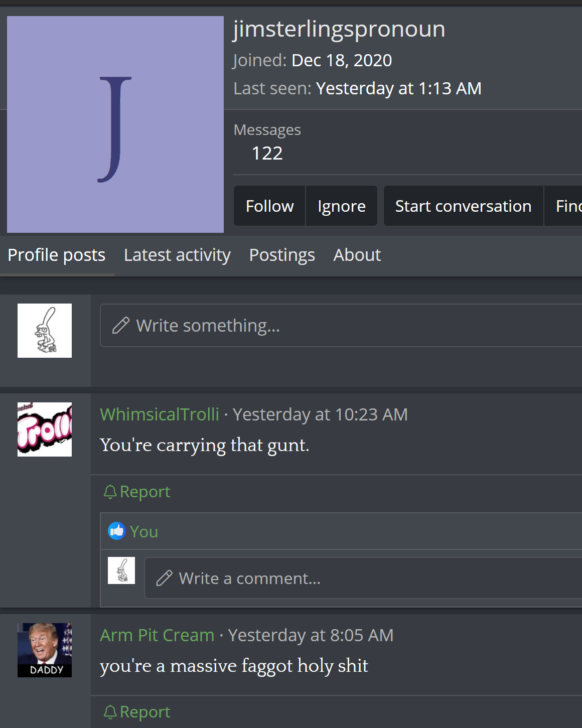Image resolution: width=582 pixels, height=728 pixels.
Task: Open the Postings tab
Action: tap(282, 255)
